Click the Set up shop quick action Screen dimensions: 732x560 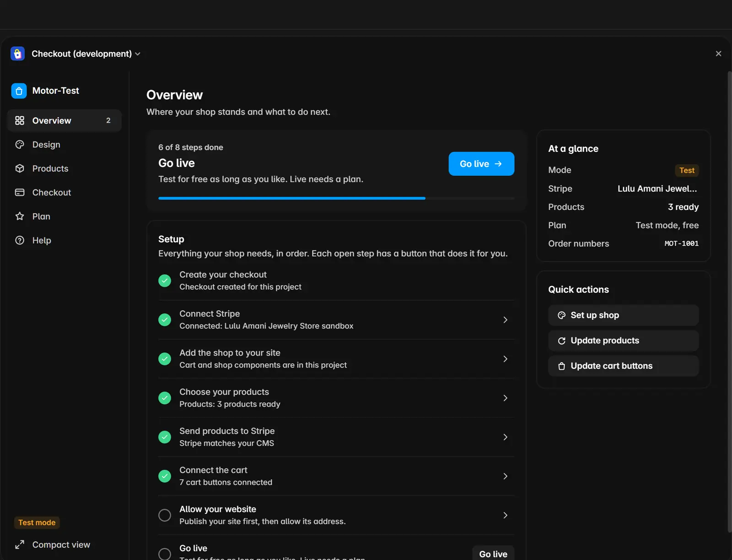(x=623, y=315)
